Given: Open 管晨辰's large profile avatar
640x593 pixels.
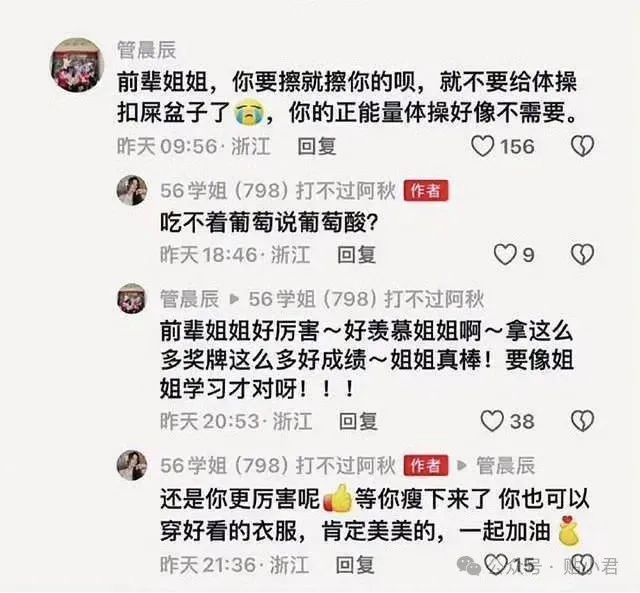Looking at the screenshot, I should (77, 65).
